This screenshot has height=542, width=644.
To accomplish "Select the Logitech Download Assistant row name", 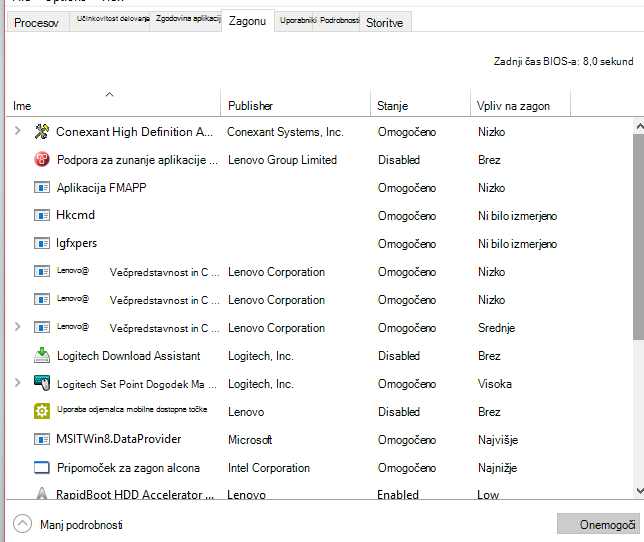I will pyautogui.click(x=129, y=356).
